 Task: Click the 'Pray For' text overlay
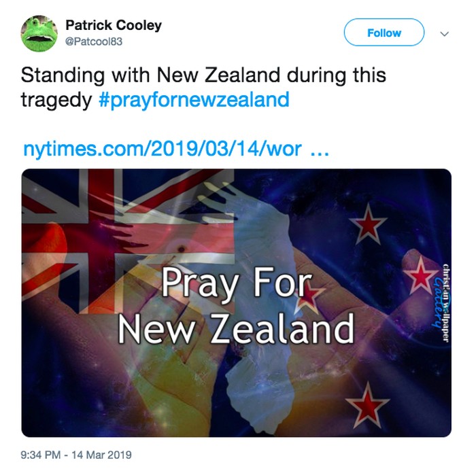pyautogui.click(x=237, y=283)
